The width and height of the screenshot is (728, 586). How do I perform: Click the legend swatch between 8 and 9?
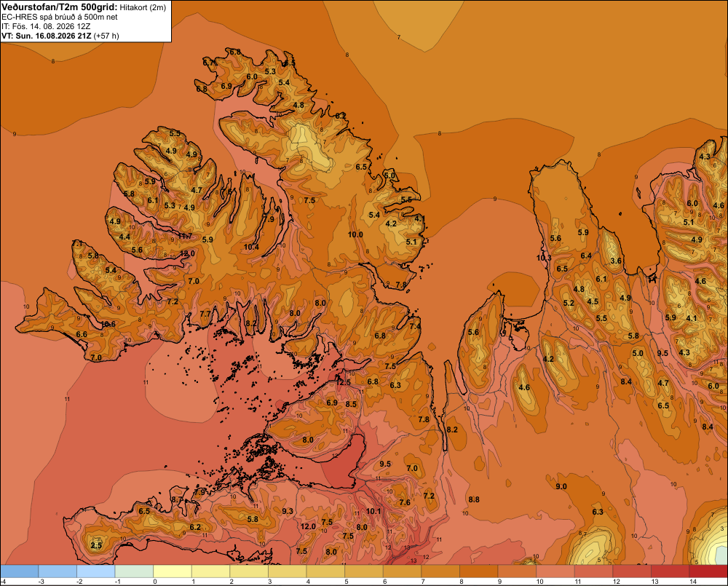479,571
